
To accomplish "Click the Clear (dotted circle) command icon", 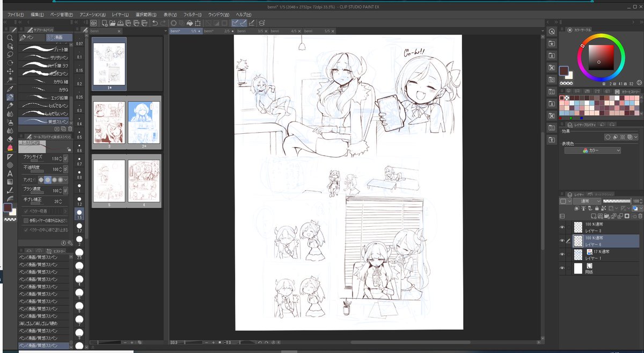I will tap(174, 23).
